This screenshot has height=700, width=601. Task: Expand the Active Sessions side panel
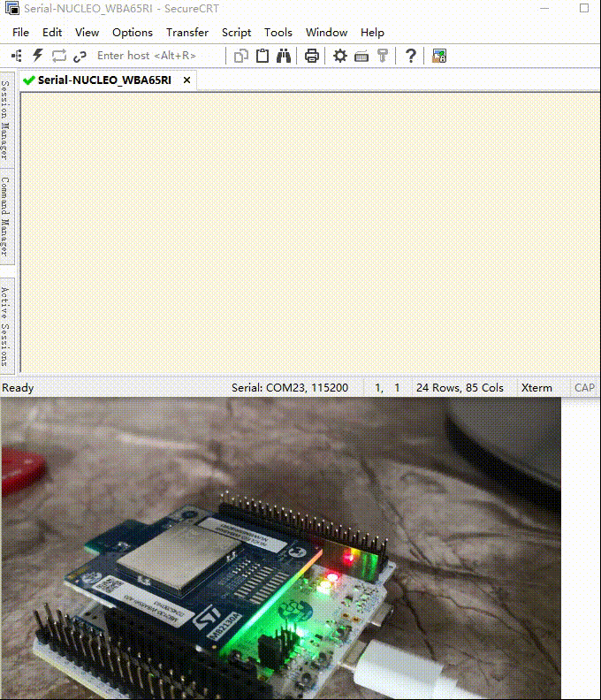point(5,326)
